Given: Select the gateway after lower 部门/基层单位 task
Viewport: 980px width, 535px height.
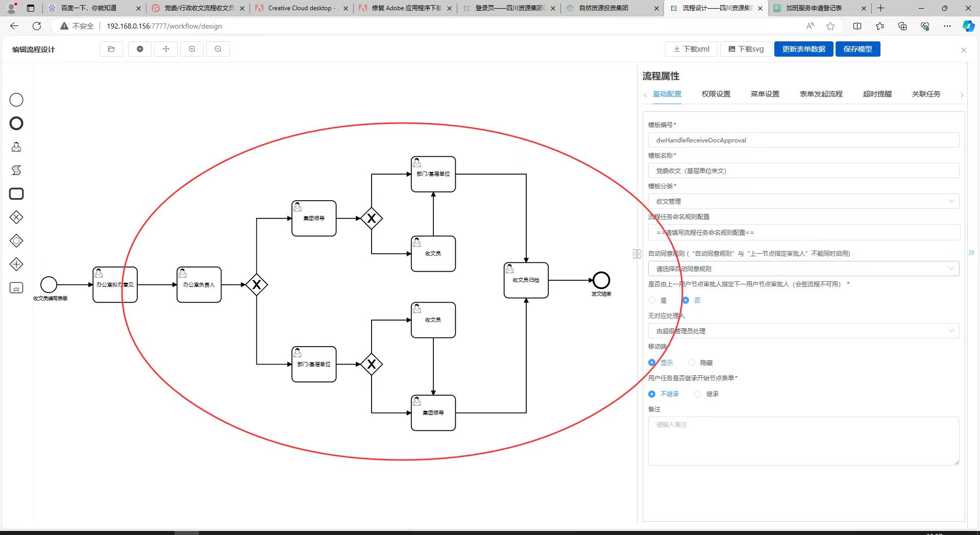Looking at the screenshot, I should (x=372, y=364).
